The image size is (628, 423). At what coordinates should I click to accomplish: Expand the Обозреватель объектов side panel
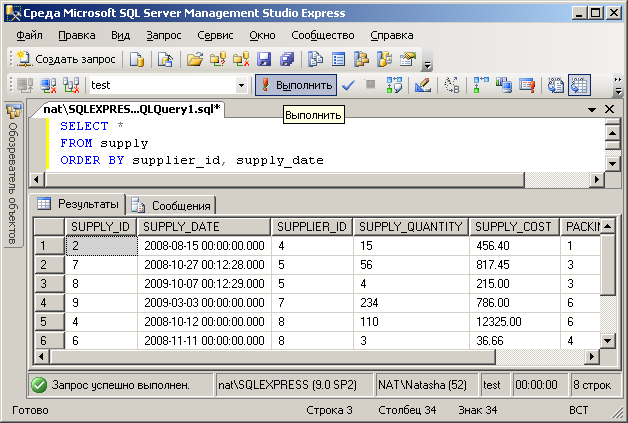(x=13, y=175)
